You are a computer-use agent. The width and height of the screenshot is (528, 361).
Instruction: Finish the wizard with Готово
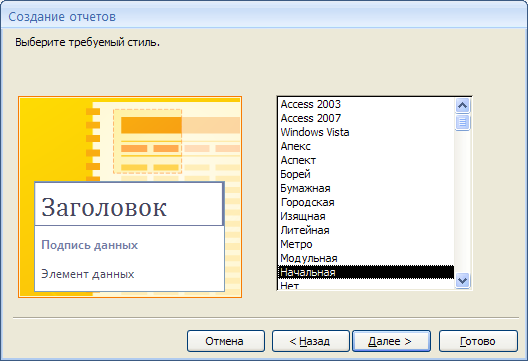pos(478,341)
